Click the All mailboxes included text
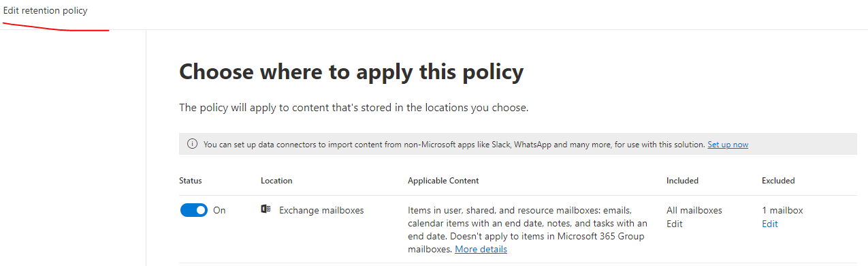 [694, 210]
